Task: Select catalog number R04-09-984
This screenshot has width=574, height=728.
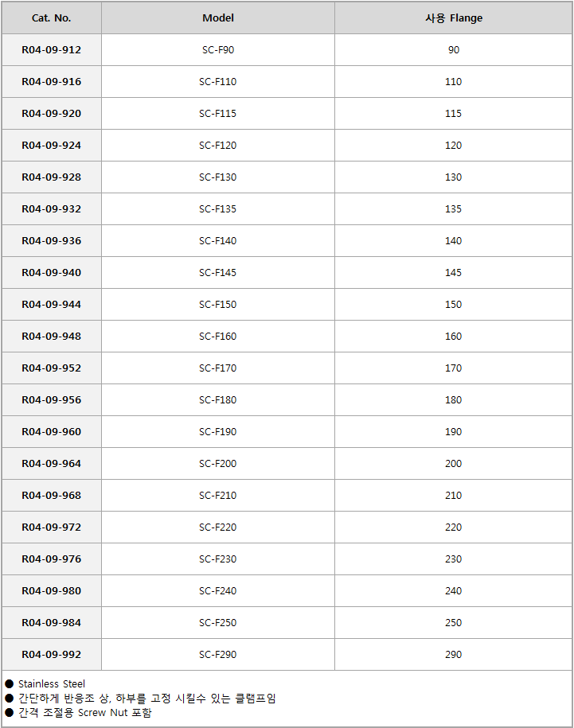Action: tap(52, 623)
